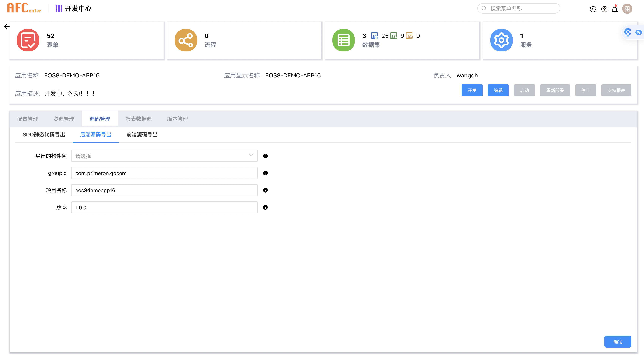The width and height of the screenshot is (644, 355).
Task: Expand the 导出的构件包 dropdown
Action: pyautogui.click(x=164, y=156)
